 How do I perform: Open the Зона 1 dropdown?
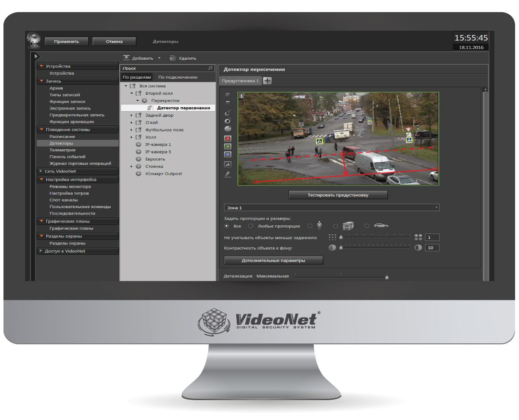tap(332, 208)
